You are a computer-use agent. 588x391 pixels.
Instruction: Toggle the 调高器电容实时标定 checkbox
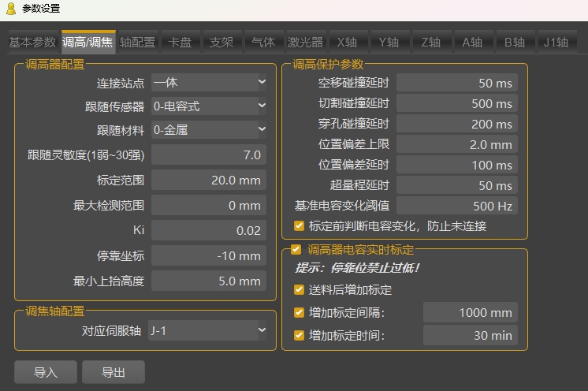pos(296,249)
